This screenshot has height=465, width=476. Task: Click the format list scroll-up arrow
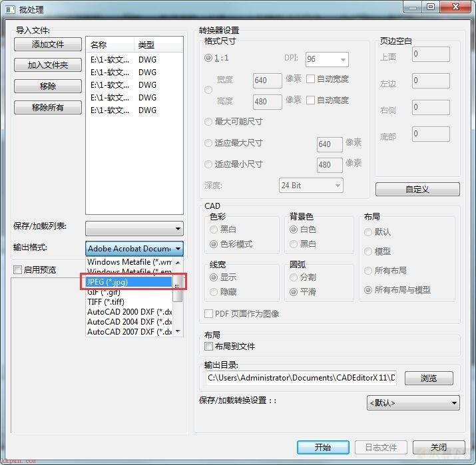click(178, 262)
